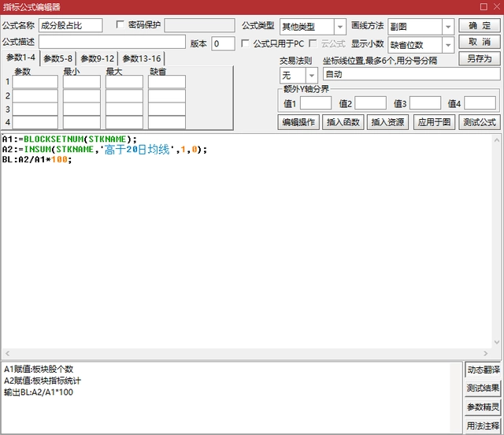This screenshot has width=504, height=435.
Task: Click the 值2 Y-axis boundary field
Action: point(370,103)
